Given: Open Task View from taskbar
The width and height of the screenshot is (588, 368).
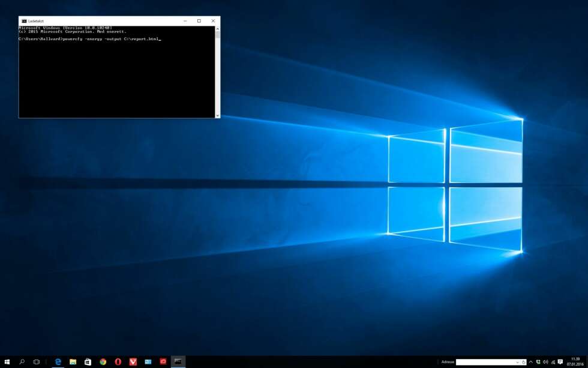Looking at the screenshot, I should pyautogui.click(x=37, y=361).
